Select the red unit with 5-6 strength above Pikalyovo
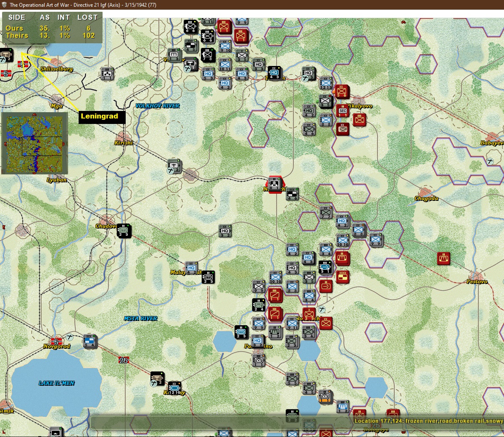This screenshot has height=437, width=504. coord(342,91)
